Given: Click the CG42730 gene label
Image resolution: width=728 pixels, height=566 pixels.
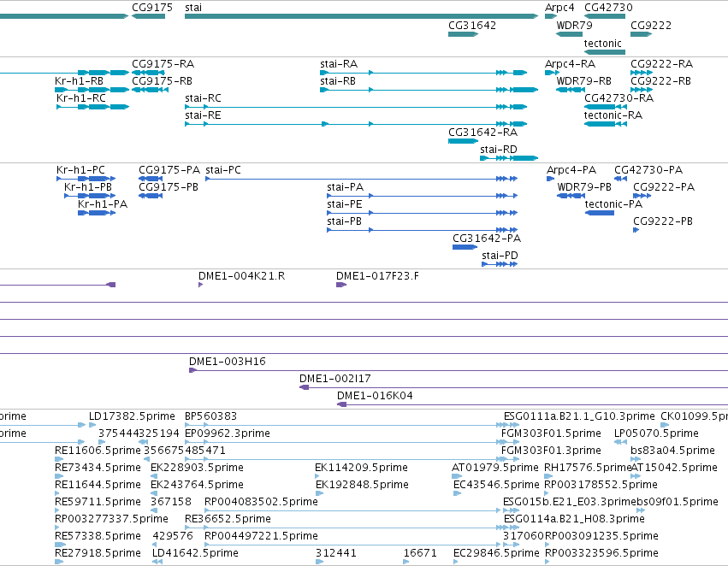Looking at the screenshot, I should pos(608,8).
